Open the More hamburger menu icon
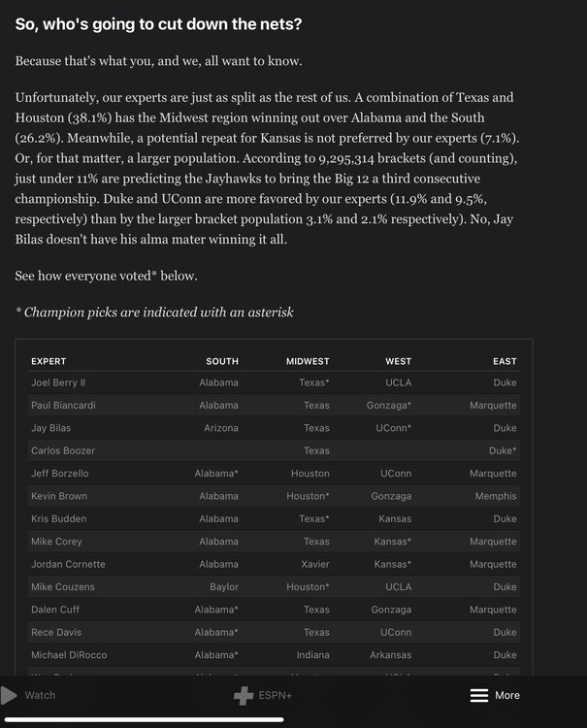This screenshot has height=728, width=587. click(479, 695)
